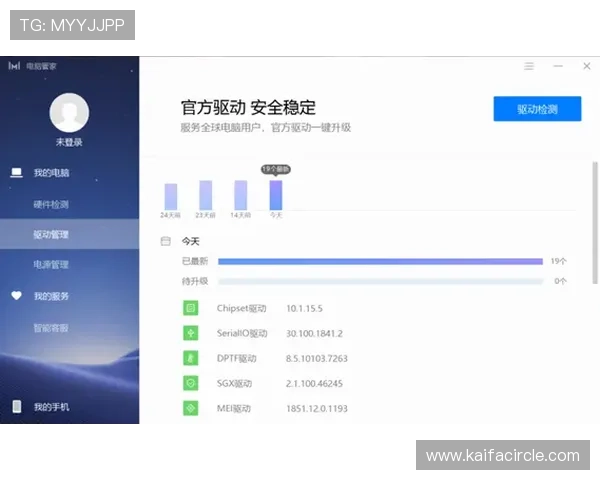This screenshot has width=600, height=480.
Task: Minimize the window using the dash icon
Action: click(558, 66)
